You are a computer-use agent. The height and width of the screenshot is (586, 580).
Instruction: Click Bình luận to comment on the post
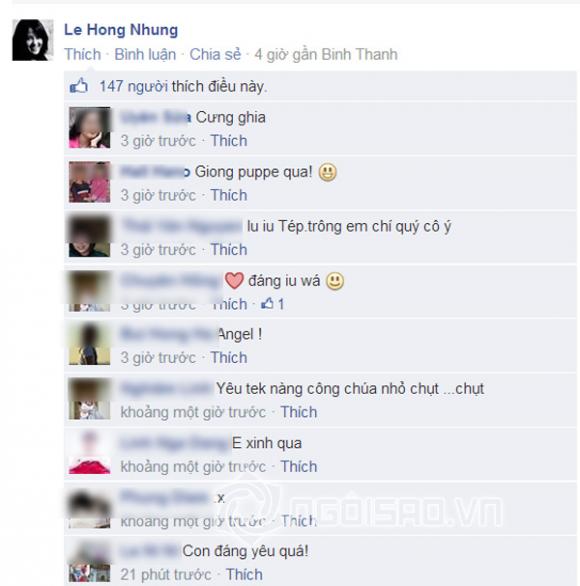(145, 55)
